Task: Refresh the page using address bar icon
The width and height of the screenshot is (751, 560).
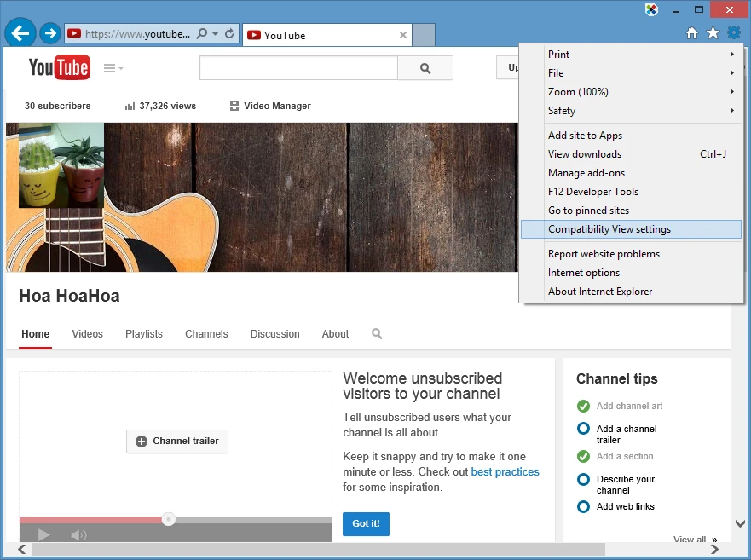Action: click(230, 34)
